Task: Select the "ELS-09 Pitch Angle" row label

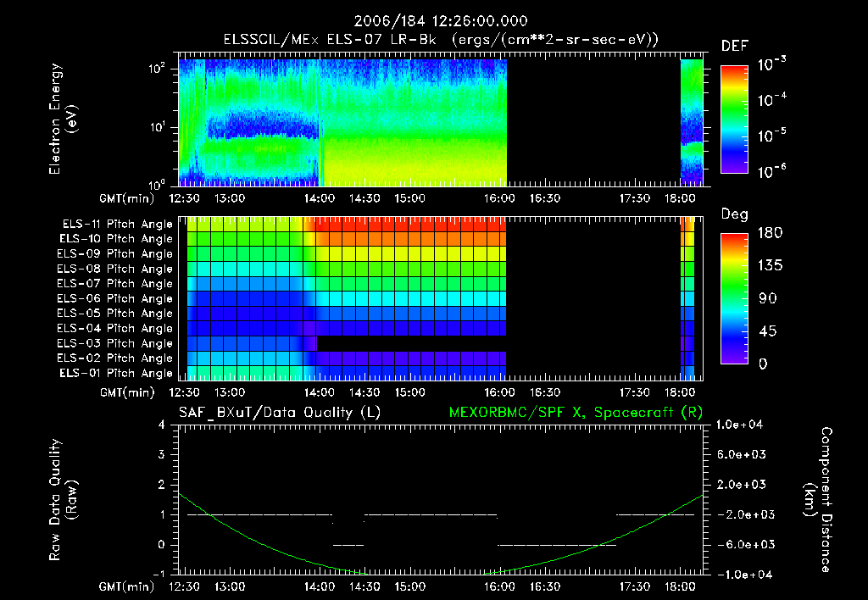Action: (x=114, y=254)
